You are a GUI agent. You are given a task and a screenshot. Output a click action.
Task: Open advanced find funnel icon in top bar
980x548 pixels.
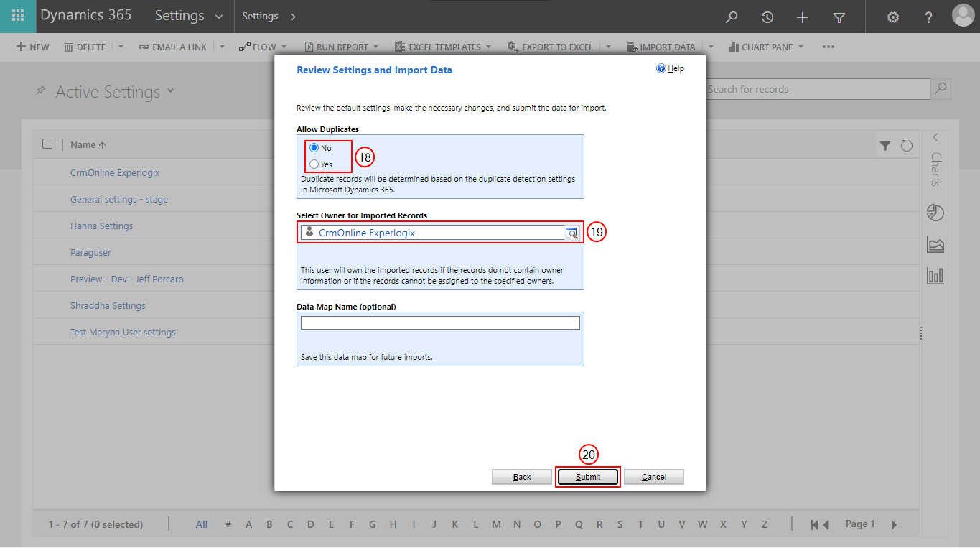pyautogui.click(x=839, y=17)
